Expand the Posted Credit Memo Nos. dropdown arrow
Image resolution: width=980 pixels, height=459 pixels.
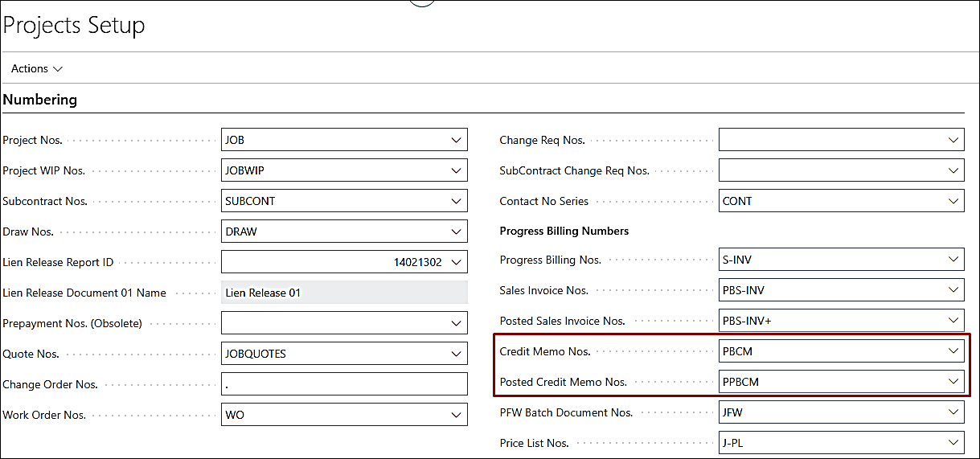tap(953, 381)
